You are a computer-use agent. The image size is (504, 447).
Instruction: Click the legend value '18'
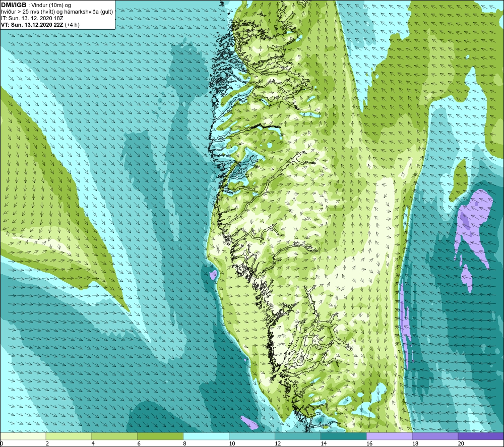tap(415, 443)
